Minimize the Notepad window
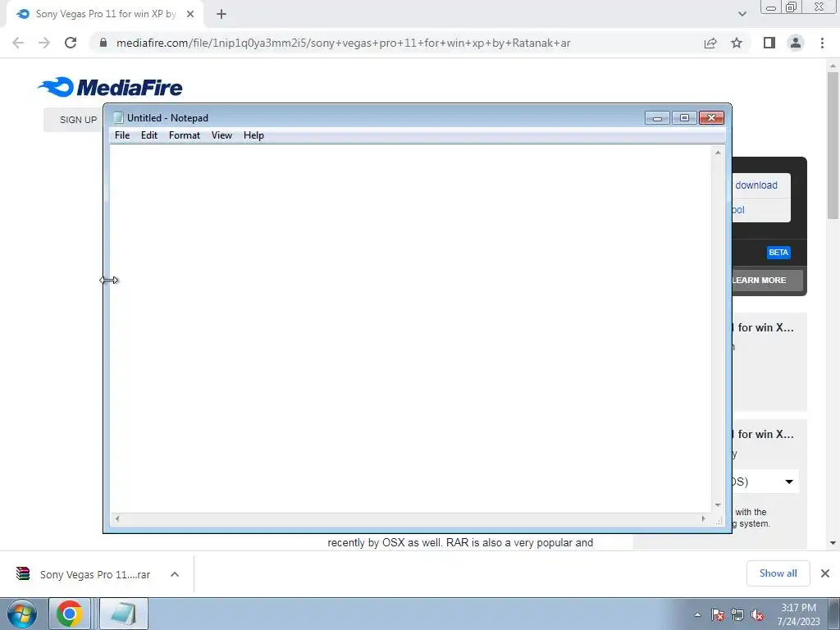 click(x=657, y=118)
